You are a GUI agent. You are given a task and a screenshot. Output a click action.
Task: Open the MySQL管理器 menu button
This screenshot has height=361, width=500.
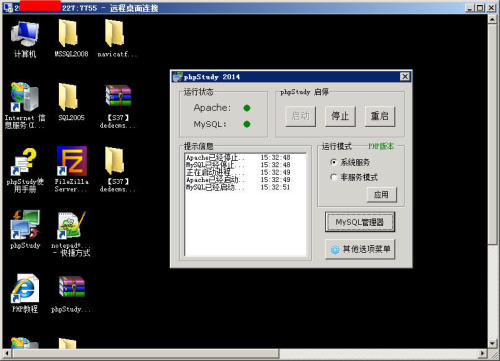pyautogui.click(x=360, y=222)
